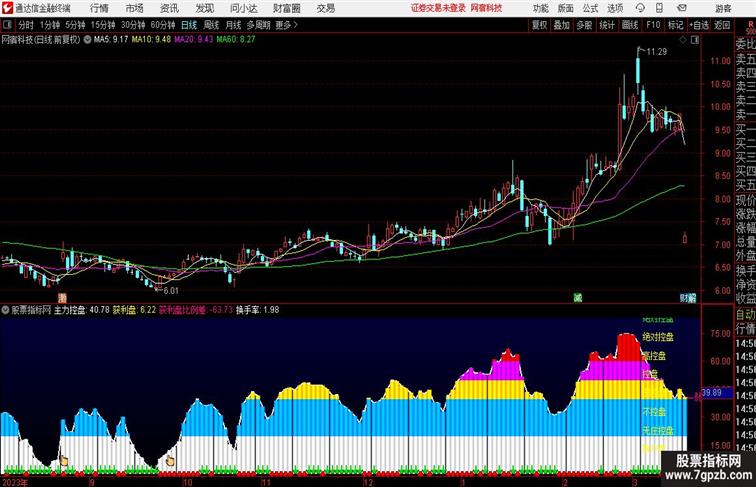Switch to 30分钟 period
756x487 pixels.
pos(133,25)
